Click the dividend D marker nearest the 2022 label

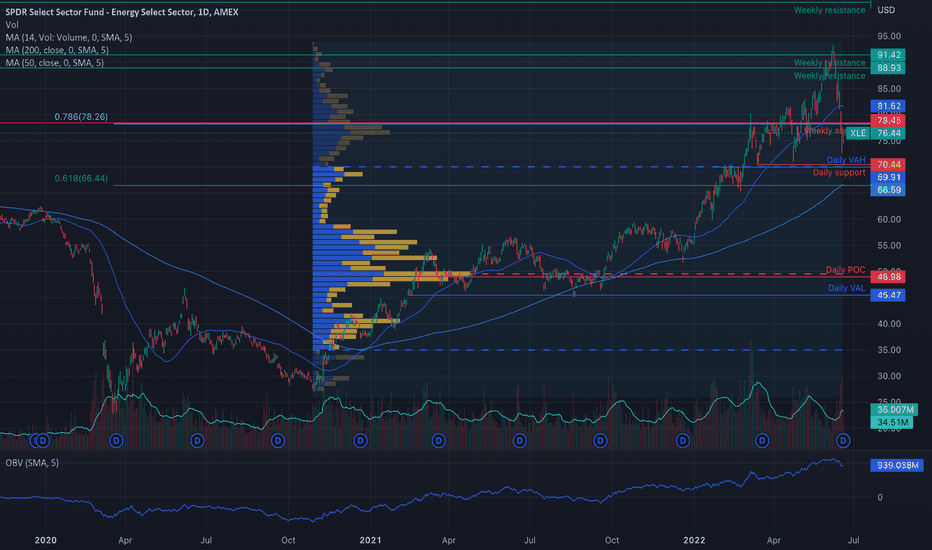click(x=683, y=441)
